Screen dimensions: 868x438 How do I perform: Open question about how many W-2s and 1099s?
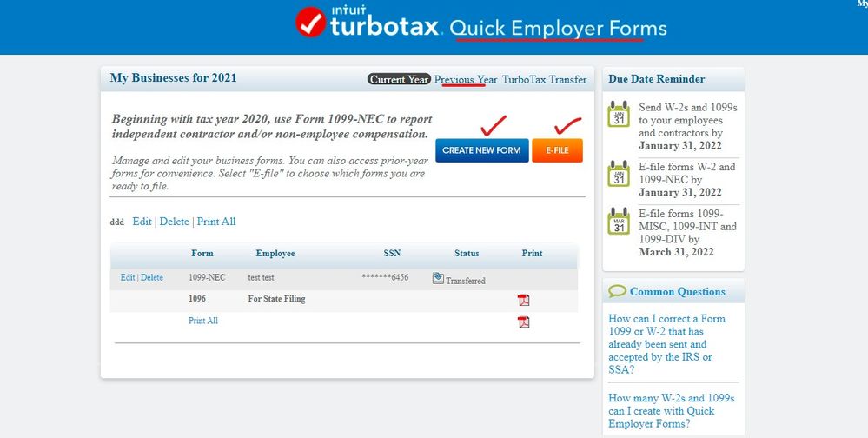click(671, 411)
